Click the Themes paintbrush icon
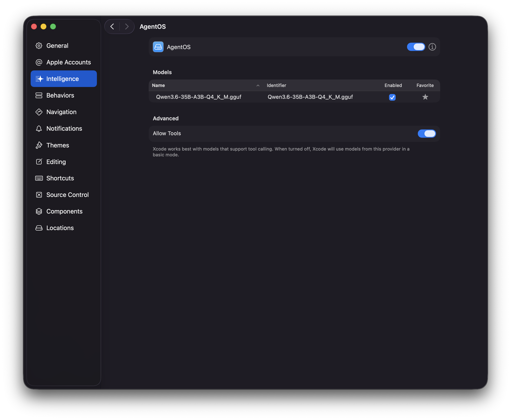 [x=39, y=145]
